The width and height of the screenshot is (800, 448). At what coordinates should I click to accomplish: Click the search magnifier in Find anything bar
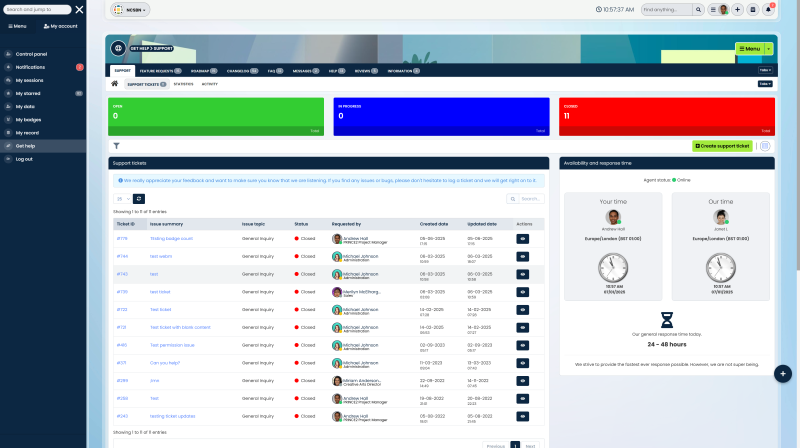pos(698,10)
